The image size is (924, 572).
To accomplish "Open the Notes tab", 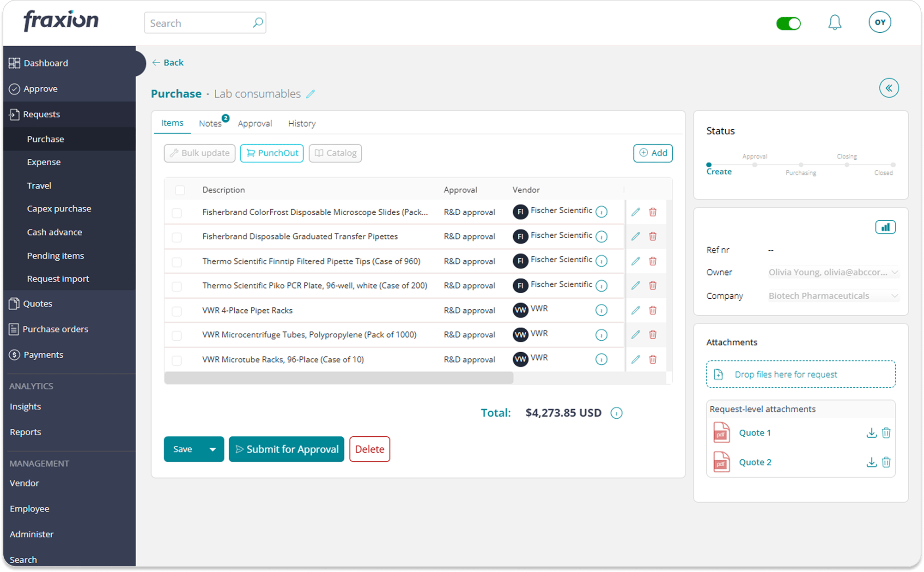I will pos(210,123).
